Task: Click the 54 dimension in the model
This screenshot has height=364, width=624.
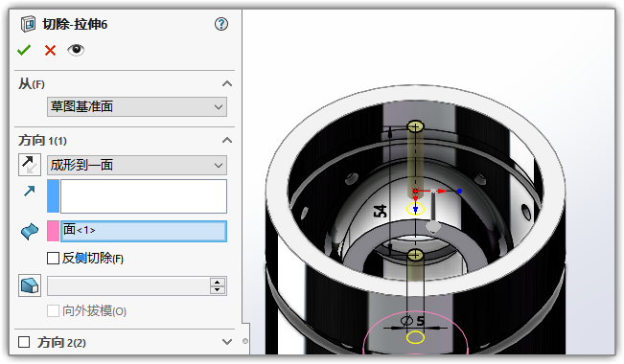Action: click(381, 211)
